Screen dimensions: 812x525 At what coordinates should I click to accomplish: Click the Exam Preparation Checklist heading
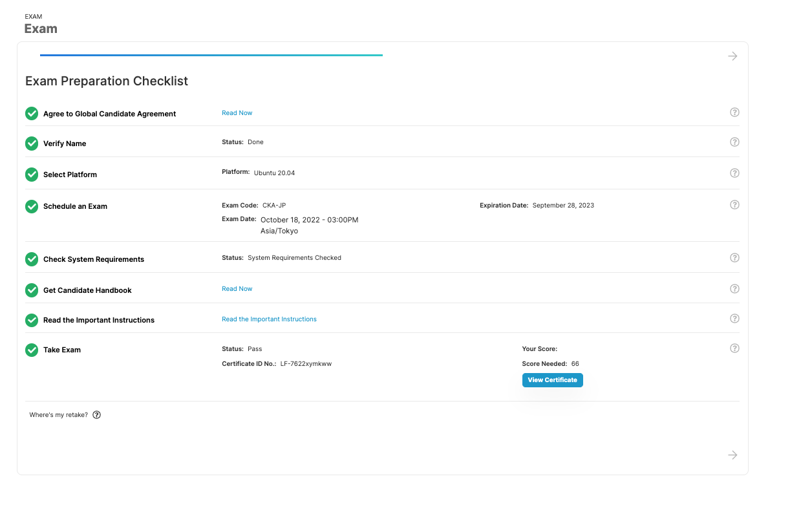[x=107, y=81]
